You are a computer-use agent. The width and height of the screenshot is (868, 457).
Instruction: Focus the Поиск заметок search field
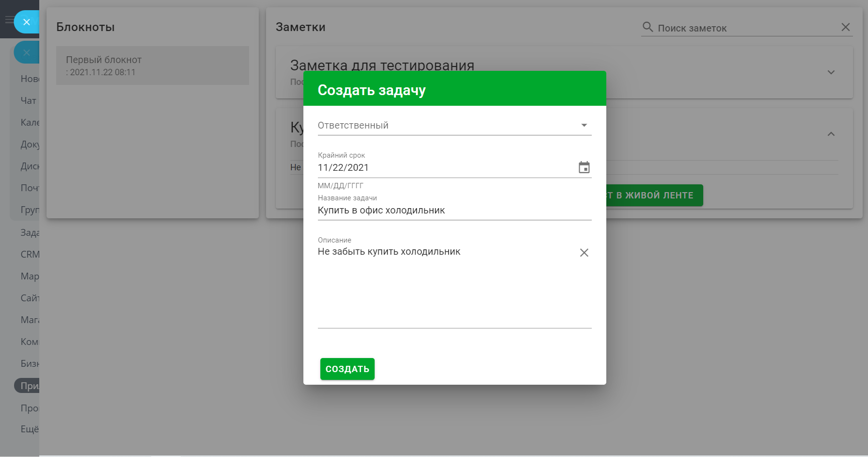[x=742, y=28]
